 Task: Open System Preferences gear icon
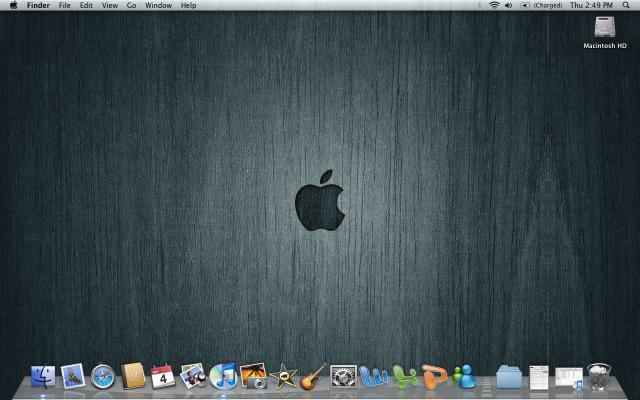(343, 376)
